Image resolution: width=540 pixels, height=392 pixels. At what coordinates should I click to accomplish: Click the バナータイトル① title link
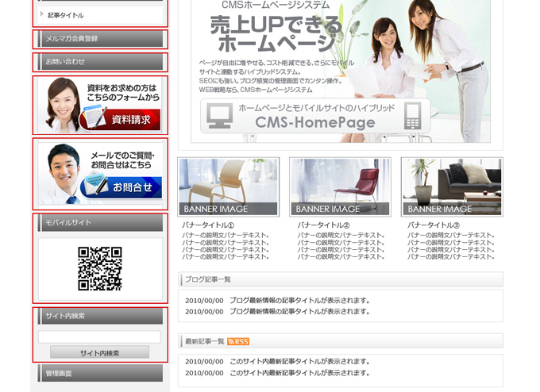[x=208, y=225]
